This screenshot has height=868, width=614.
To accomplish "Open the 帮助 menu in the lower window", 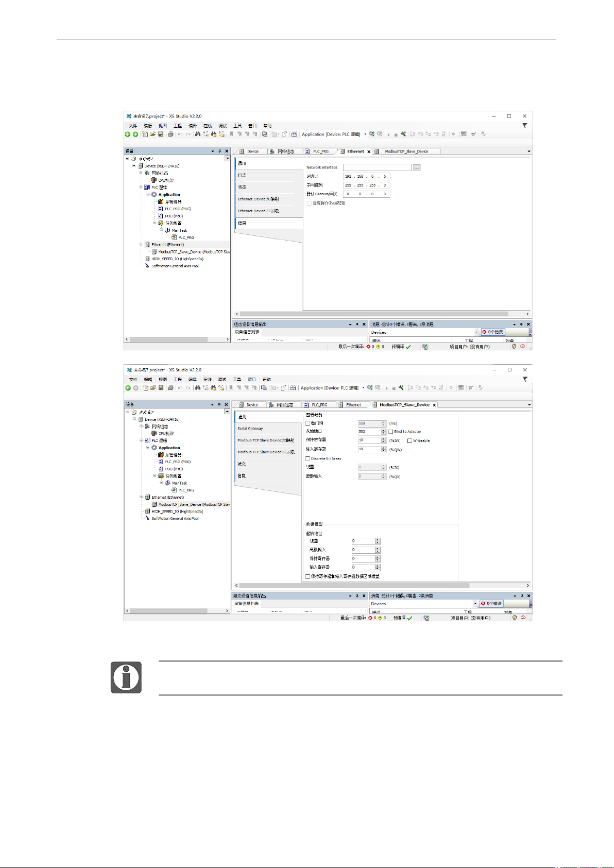I will pyautogui.click(x=267, y=379).
